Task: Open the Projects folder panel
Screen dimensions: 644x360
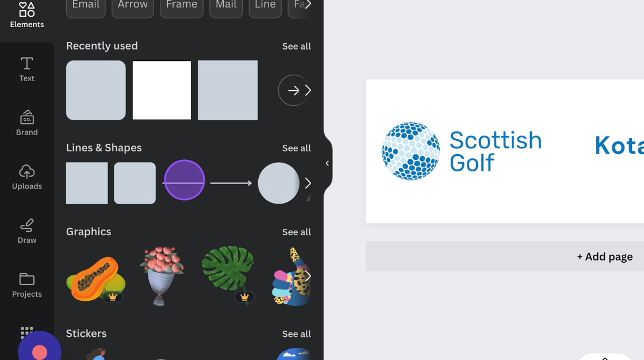Action: 26,285
